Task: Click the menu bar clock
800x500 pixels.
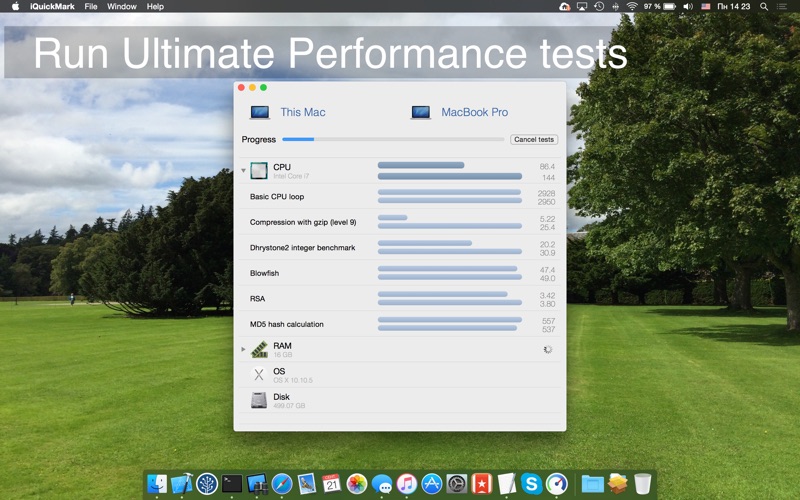Action: (x=734, y=6)
